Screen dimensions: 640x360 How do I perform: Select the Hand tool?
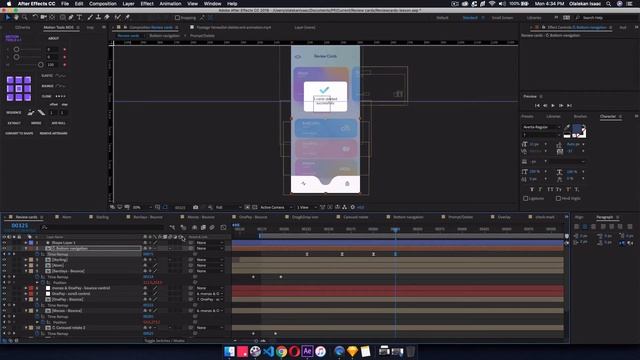pos(16,18)
